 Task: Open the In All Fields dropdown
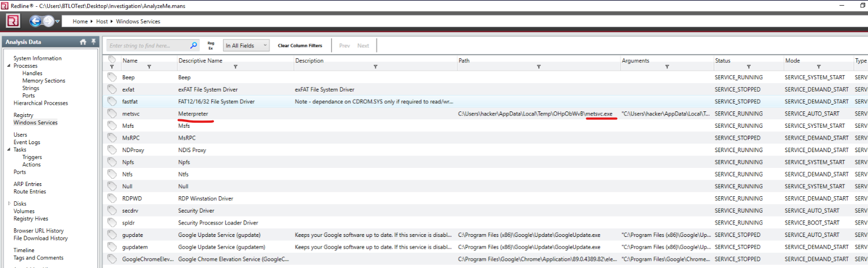(246, 46)
